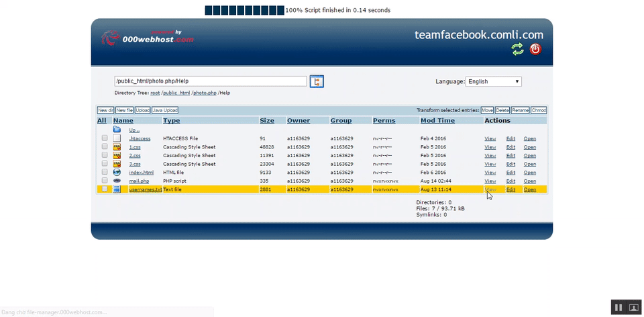Go to public_html in Directory Tree
Viewport: 644px width, 317px height.
pyautogui.click(x=176, y=93)
